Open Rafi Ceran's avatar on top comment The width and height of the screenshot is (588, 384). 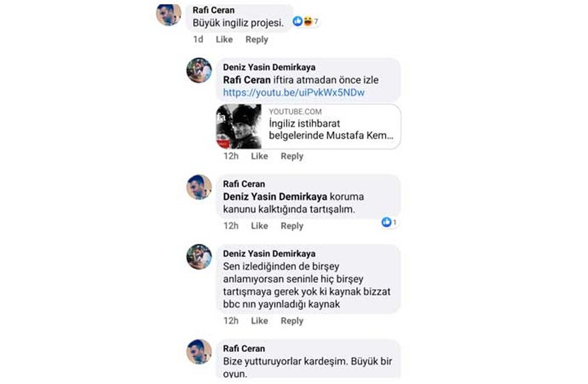[168, 14]
